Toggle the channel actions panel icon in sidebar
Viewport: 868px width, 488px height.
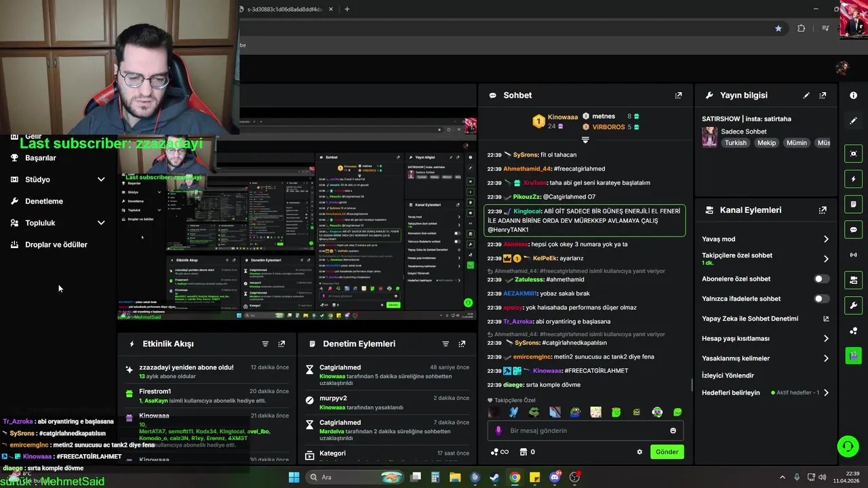(854, 280)
